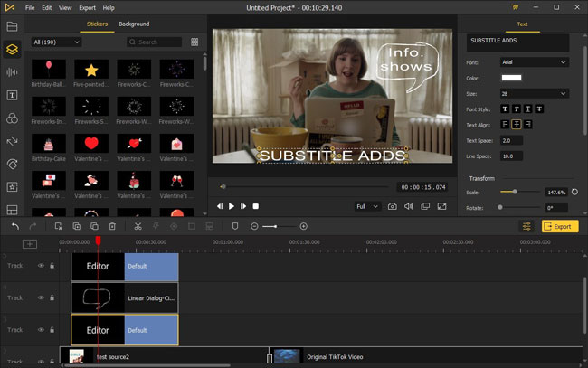
Task: Open timeline settings sliders icon
Action: pos(526,226)
